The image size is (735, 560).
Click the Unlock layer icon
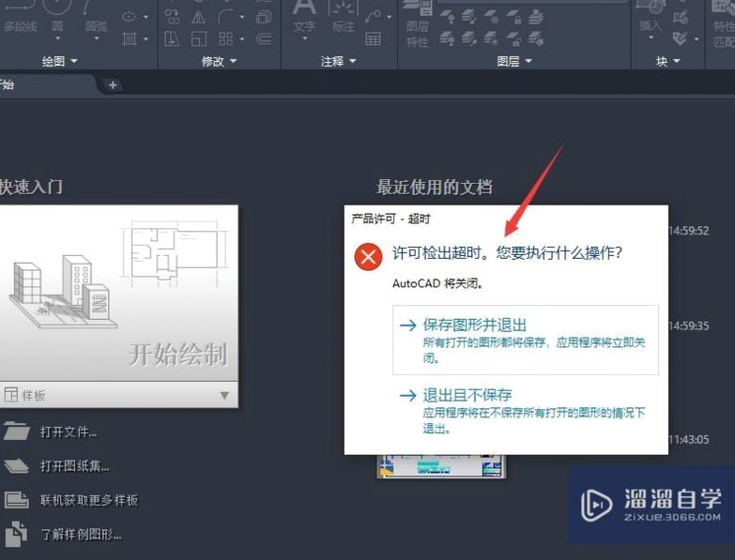513,38
